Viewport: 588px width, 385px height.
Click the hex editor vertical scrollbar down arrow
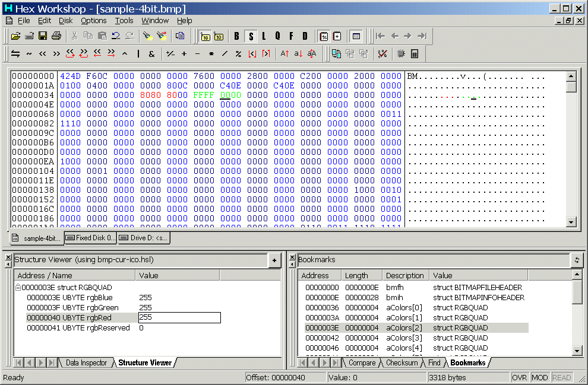pos(571,222)
